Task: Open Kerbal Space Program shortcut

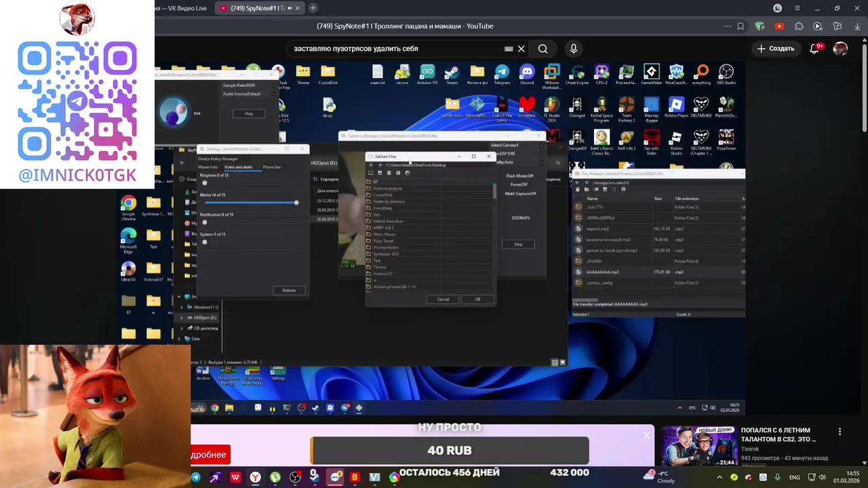Action: [601, 109]
